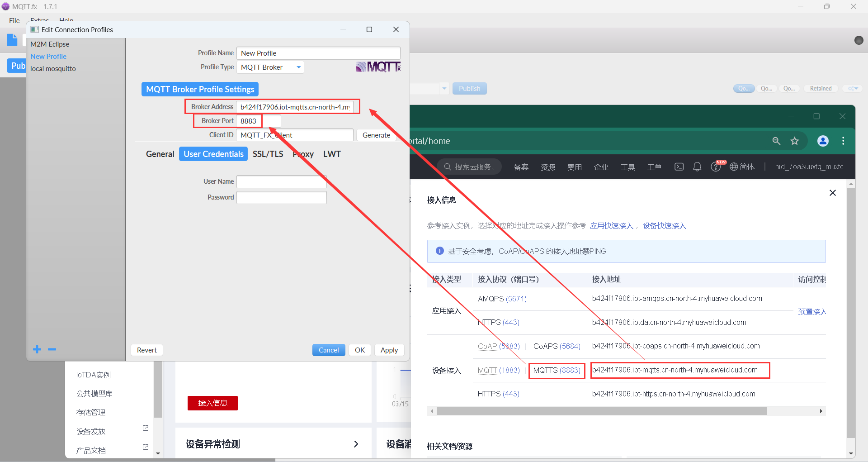The image size is (868, 462).
Task: Maximize the Edit Connection Profiles dialog
Action: (369, 29)
